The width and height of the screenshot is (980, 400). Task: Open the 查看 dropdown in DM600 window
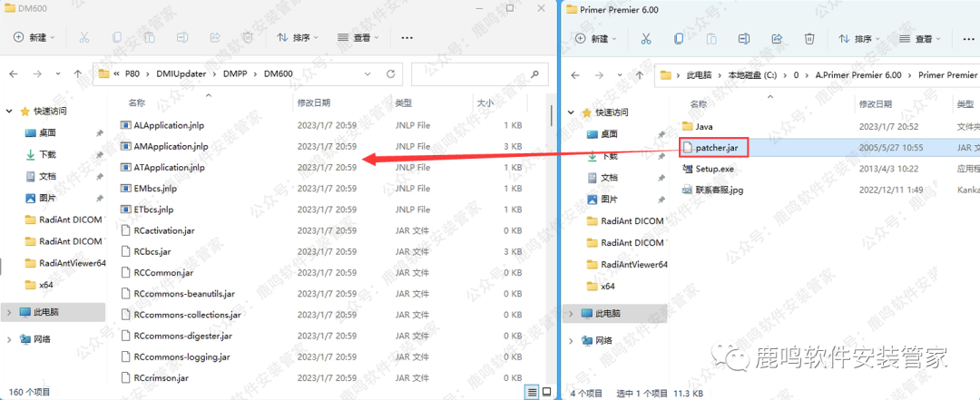(358, 37)
